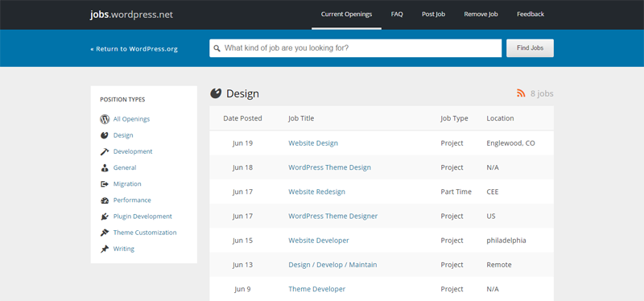Click the Englewood, CO location cell
This screenshot has height=301, width=644.
pos(511,143)
